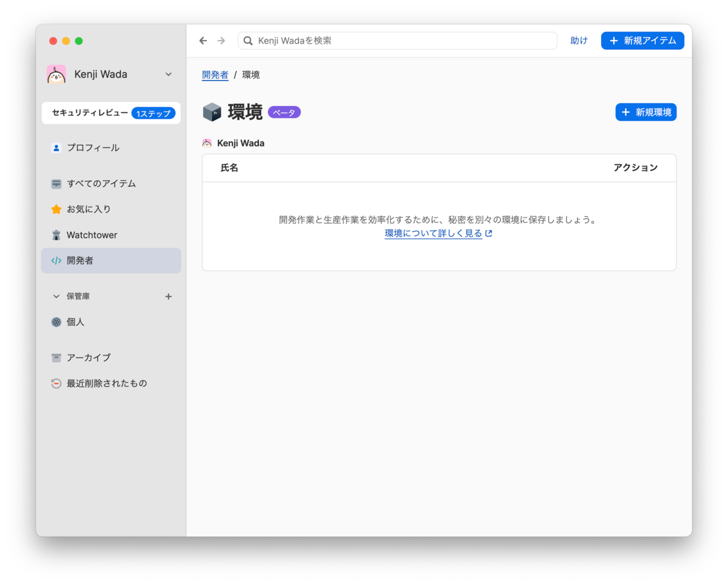Click the 環境 breadcrumb text

pyautogui.click(x=251, y=75)
